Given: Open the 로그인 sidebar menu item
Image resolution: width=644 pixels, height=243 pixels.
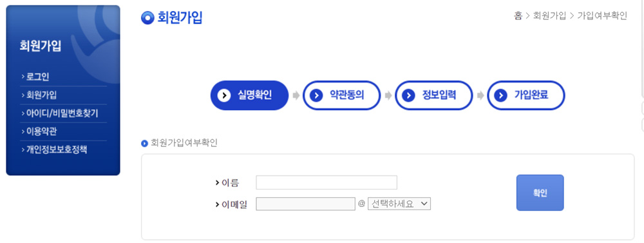Looking at the screenshot, I should pyautogui.click(x=38, y=77).
